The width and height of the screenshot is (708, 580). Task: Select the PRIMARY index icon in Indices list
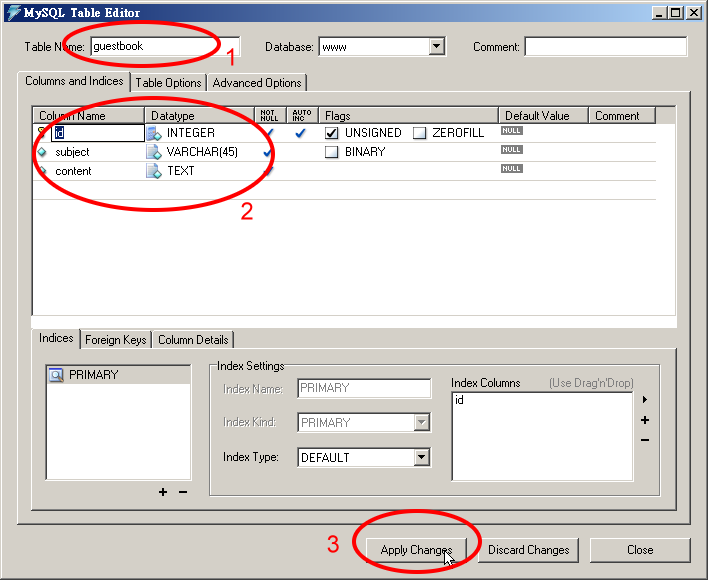57,375
